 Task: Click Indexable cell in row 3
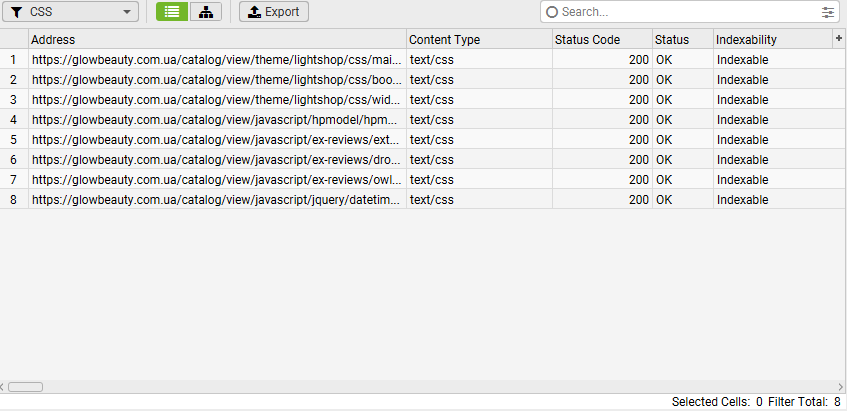[742, 99]
